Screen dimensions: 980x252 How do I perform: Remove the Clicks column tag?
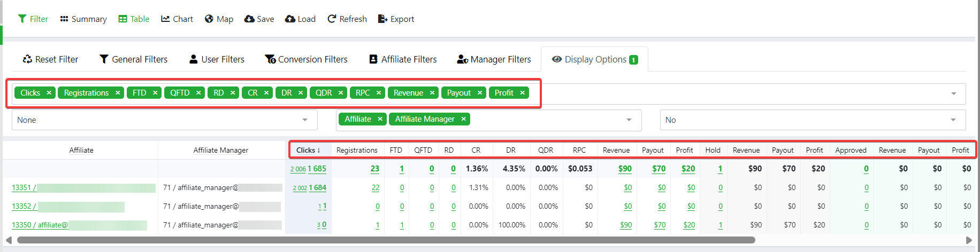49,93
